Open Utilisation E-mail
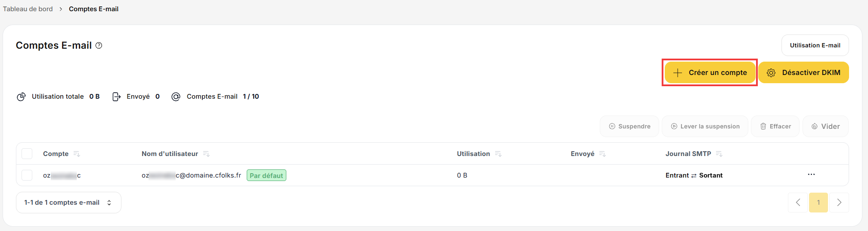The image size is (868, 231). coord(815,45)
